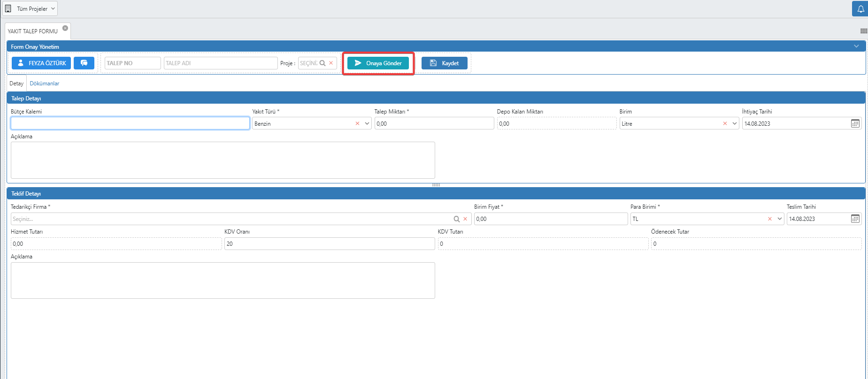868x379 pixels.
Task: Clear the Proje selection with red X
Action: click(331, 63)
